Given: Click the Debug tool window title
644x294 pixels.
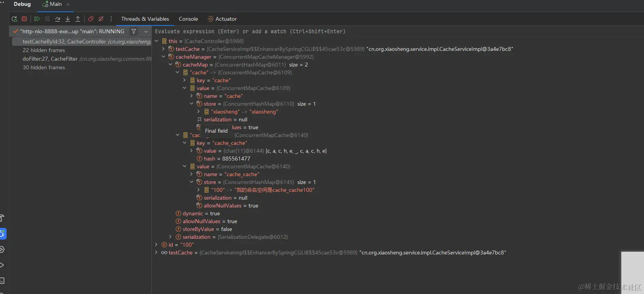Looking at the screenshot, I should (x=22, y=4).
